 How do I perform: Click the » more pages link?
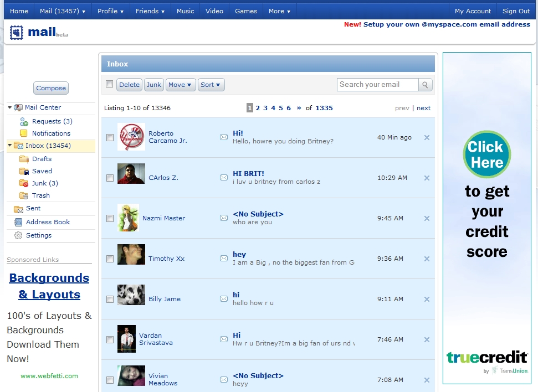[299, 108]
